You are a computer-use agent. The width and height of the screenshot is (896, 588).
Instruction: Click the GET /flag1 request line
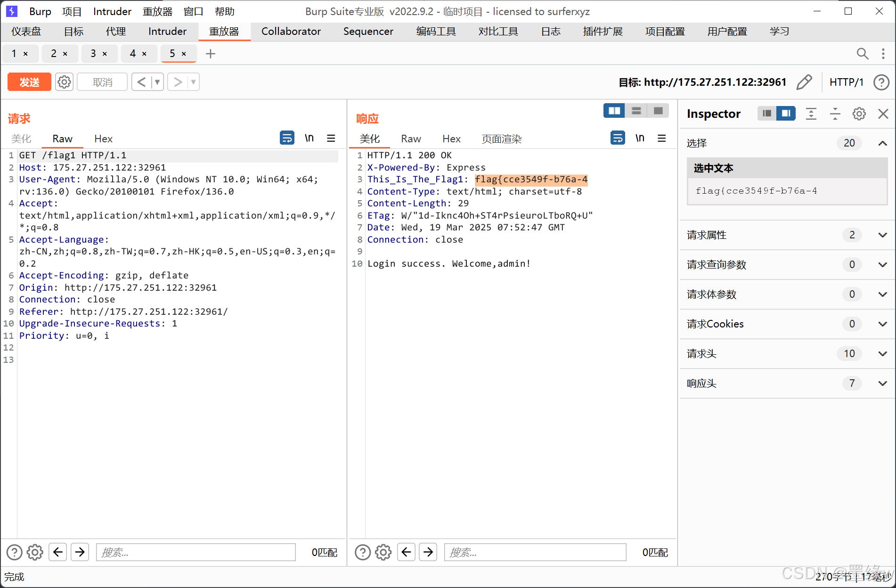pos(73,155)
